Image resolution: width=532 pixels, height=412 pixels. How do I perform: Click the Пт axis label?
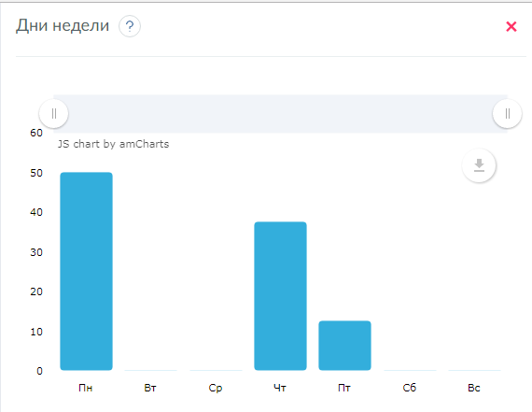344,388
